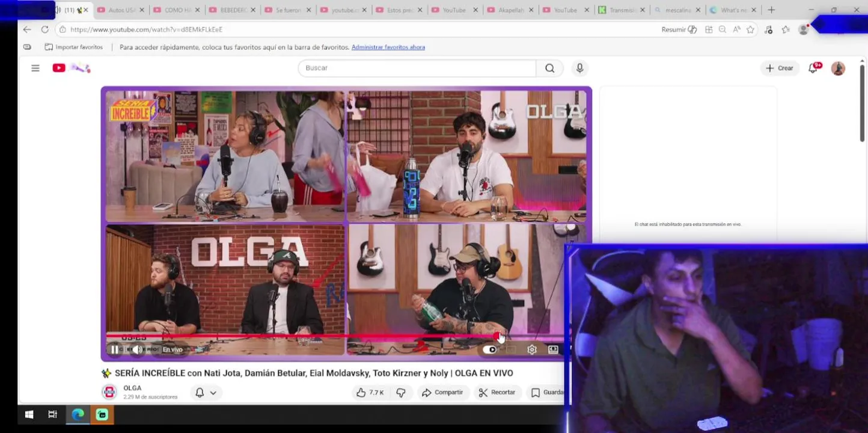Image resolution: width=868 pixels, height=433 pixels.
Task: Click Importar favoritos
Action: click(x=73, y=47)
